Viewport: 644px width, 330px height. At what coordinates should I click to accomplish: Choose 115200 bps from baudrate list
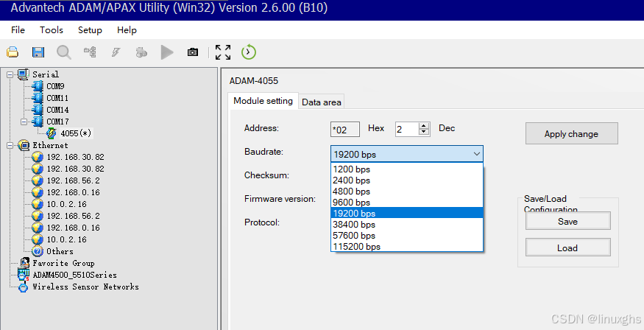point(406,247)
